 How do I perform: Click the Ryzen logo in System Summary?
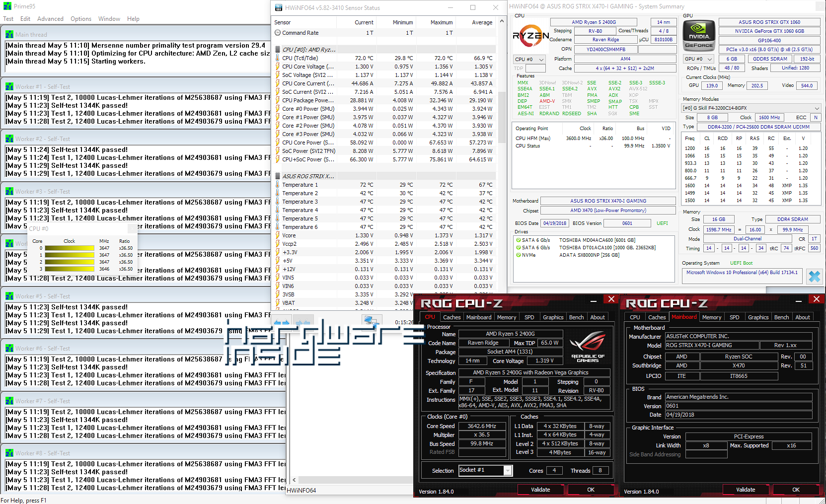point(530,36)
